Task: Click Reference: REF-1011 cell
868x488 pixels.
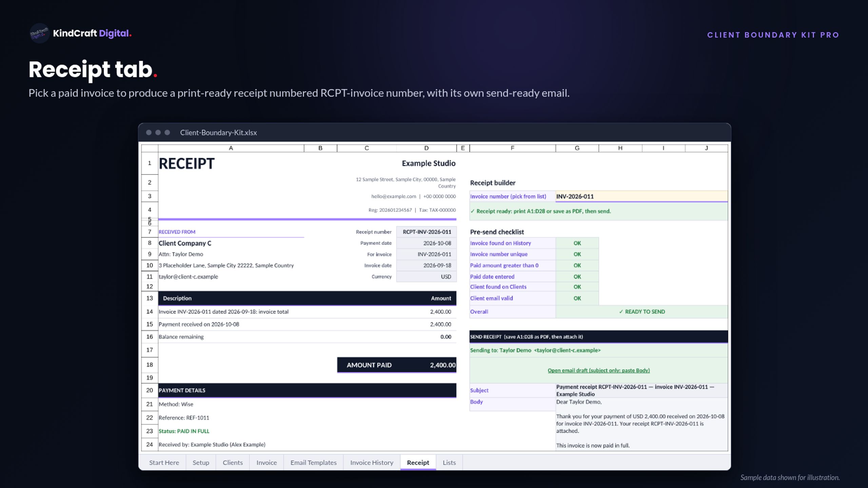Action: point(184,418)
